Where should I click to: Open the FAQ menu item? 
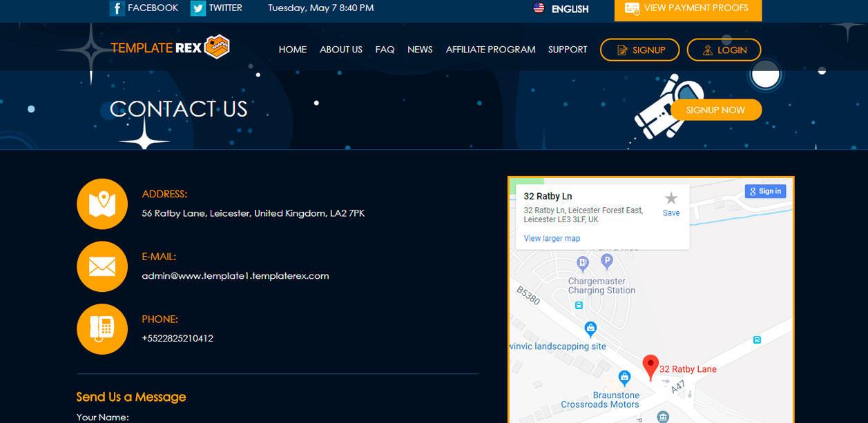tap(385, 50)
